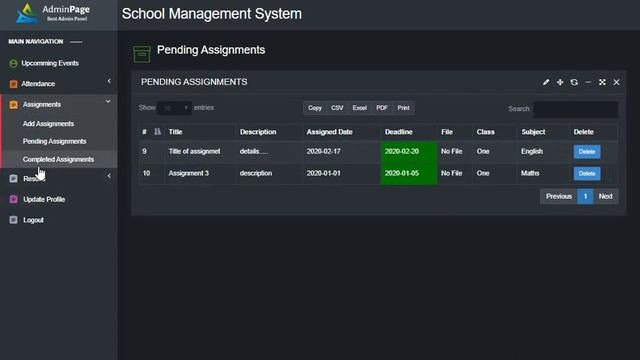This screenshot has width=640, height=360.
Task: Open Completed Assignments submenu item
Action: [58, 159]
